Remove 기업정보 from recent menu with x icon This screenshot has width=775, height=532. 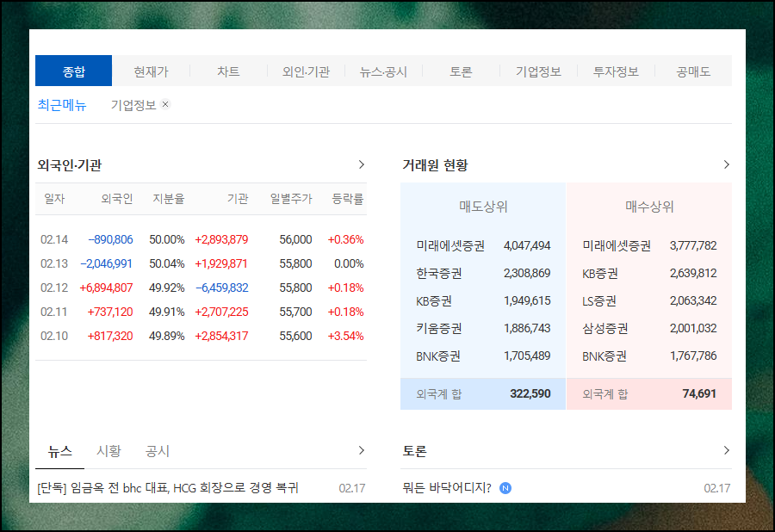coord(165,104)
